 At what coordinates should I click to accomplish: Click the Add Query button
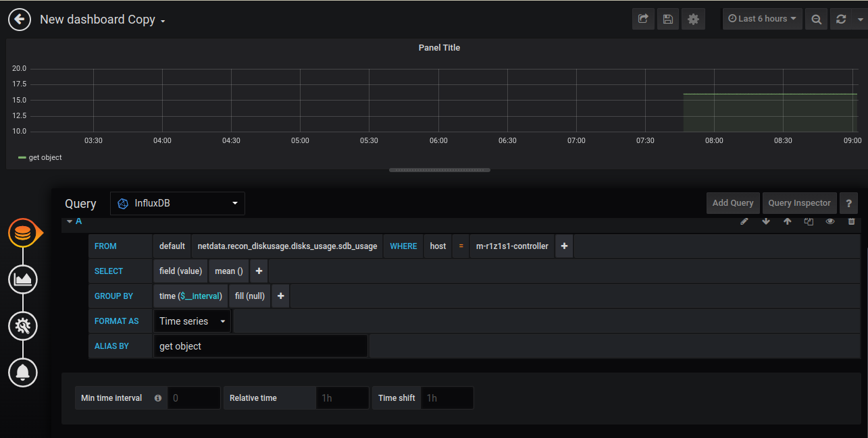tap(733, 203)
